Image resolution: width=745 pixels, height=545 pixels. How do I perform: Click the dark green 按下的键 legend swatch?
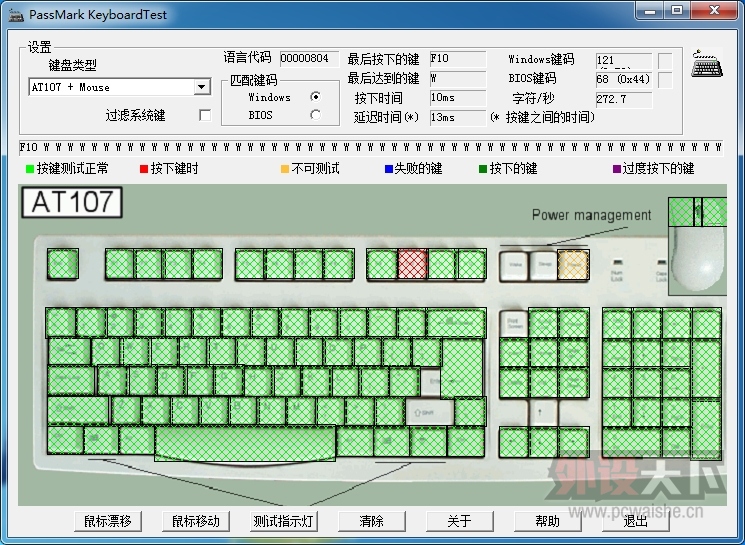[483, 169]
